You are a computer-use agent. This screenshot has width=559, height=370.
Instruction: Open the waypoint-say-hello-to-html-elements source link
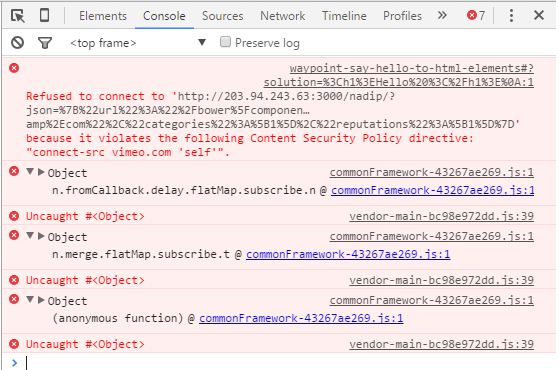[412, 68]
